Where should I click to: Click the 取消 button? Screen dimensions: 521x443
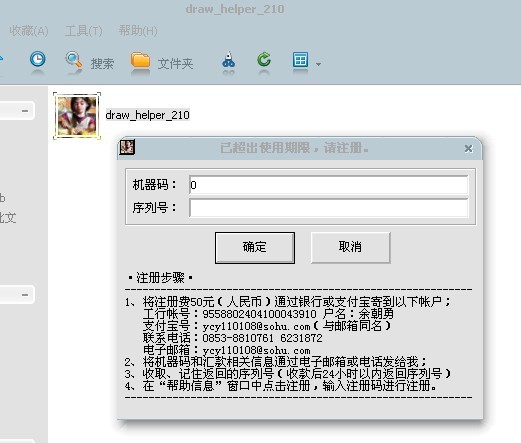tap(350, 248)
